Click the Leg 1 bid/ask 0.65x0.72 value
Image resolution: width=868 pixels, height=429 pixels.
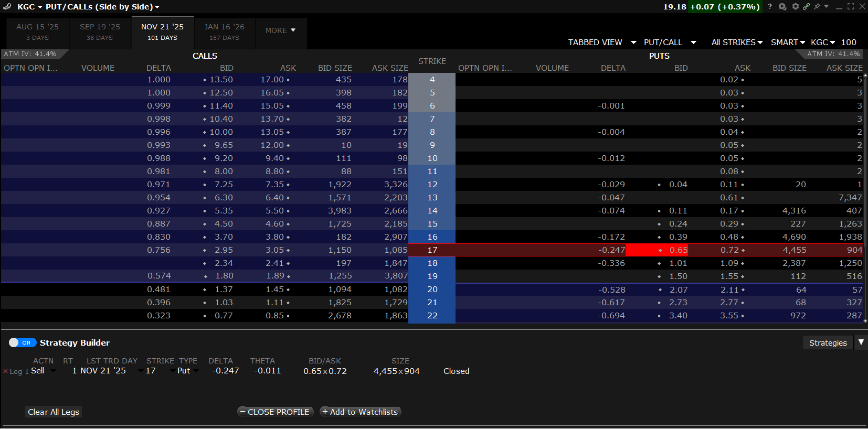click(x=325, y=371)
